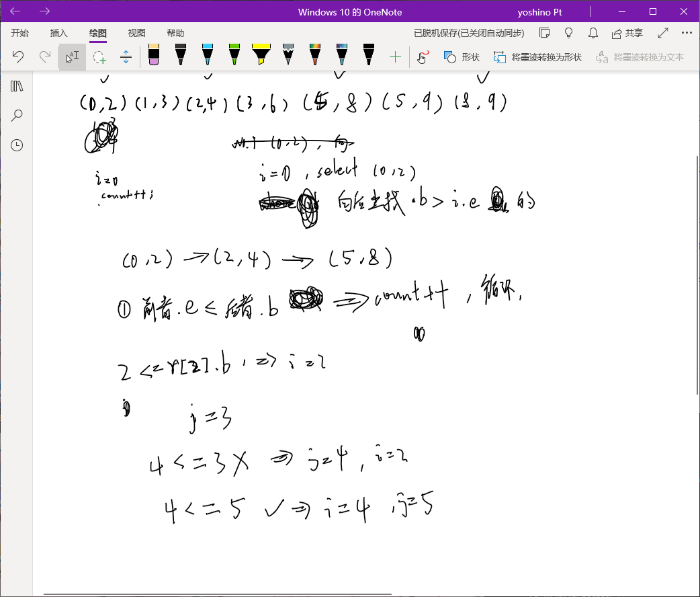Pick the green pen
This screenshot has height=597, width=700.
pyautogui.click(x=234, y=56)
